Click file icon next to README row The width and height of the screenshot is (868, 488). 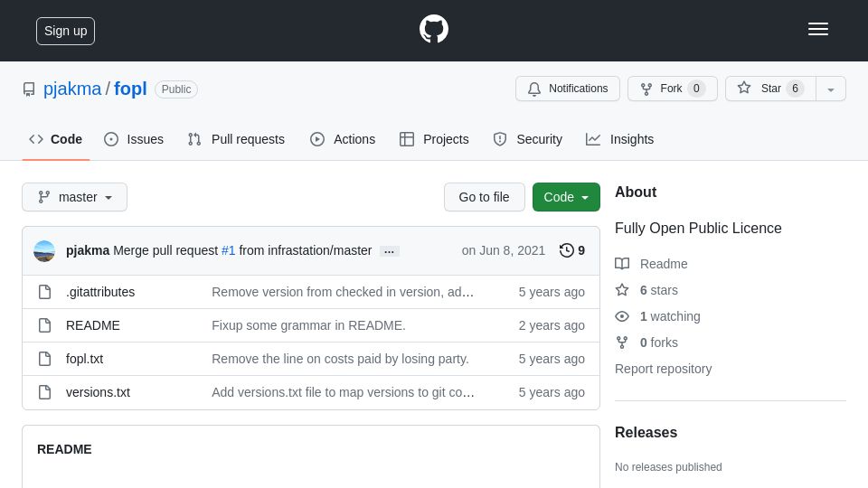(45, 325)
